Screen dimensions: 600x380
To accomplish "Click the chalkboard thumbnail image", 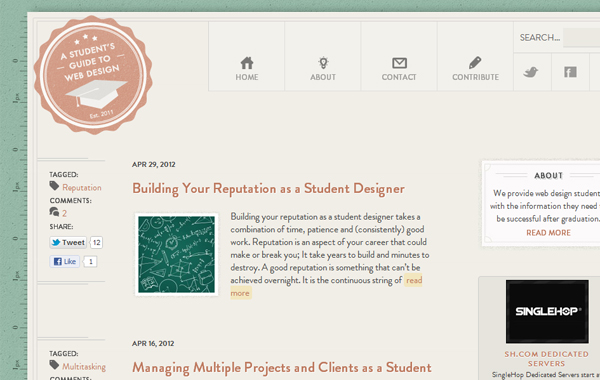I will point(176,254).
